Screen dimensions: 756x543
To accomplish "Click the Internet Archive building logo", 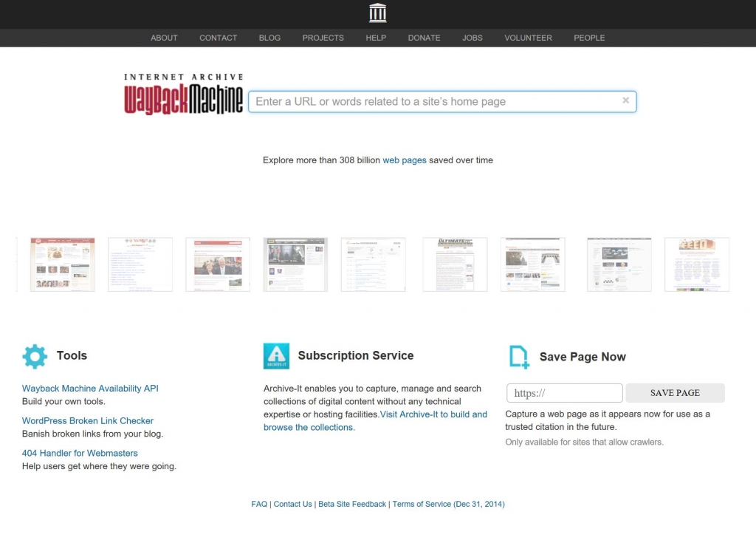I will pos(377,13).
